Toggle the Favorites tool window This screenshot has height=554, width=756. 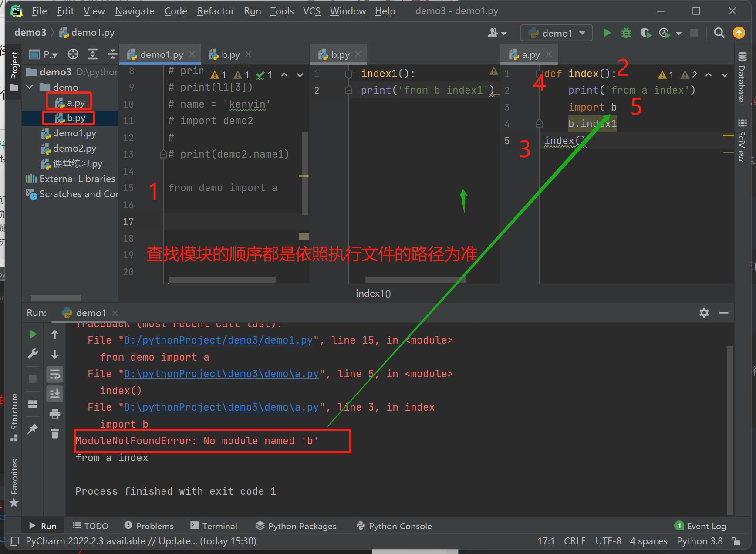point(14,483)
